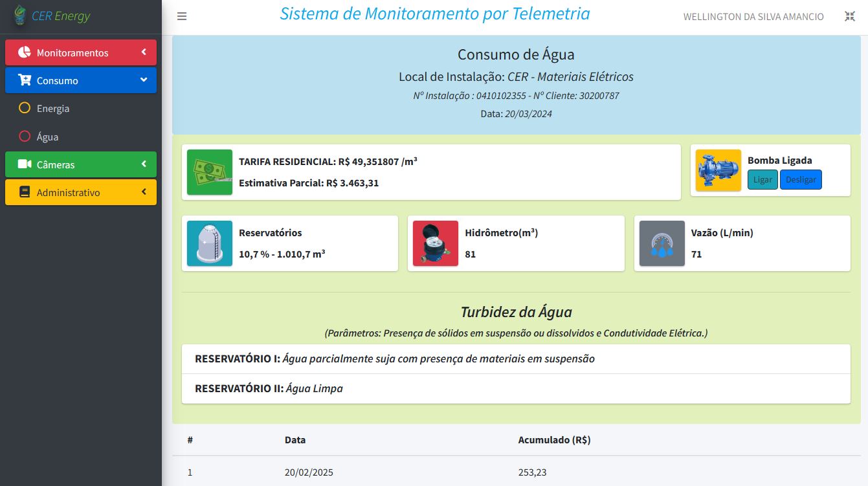Click the TARIFA RESIDENCIAL value text
The height and width of the screenshot is (486, 868).
(x=328, y=161)
